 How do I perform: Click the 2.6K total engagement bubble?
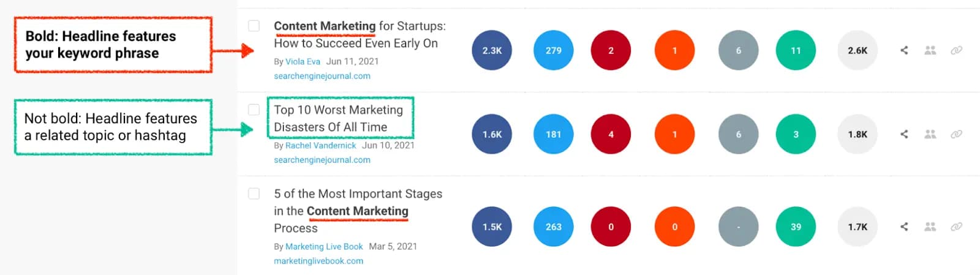pos(857,50)
